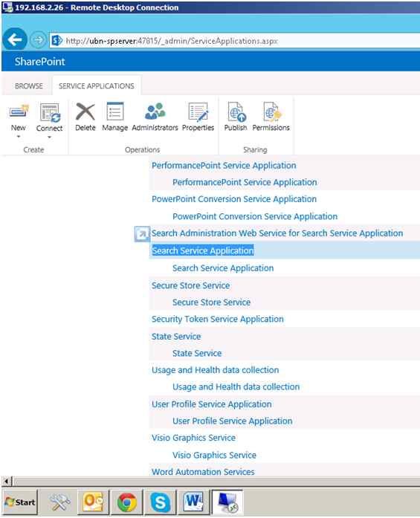Viewport: 420px width, 518px height.
Task: Open Security Token Service Application
Action: [218, 319]
